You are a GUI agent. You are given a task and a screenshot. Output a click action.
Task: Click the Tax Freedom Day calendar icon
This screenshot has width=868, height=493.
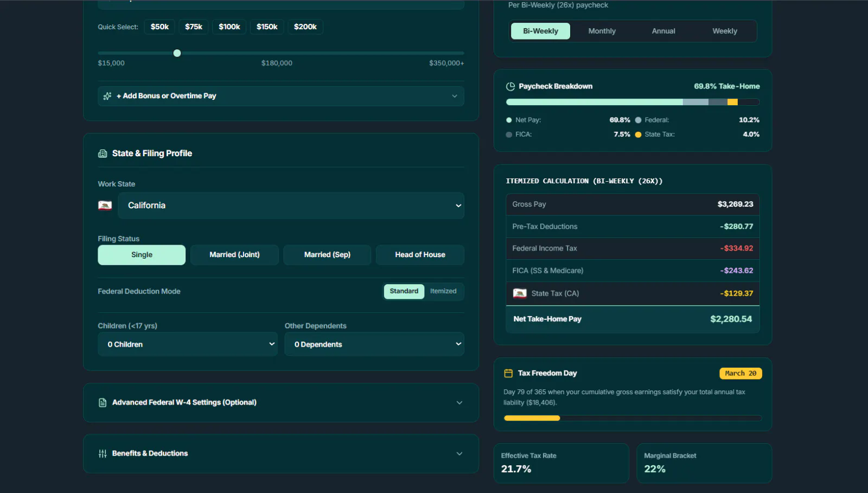point(508,373)
